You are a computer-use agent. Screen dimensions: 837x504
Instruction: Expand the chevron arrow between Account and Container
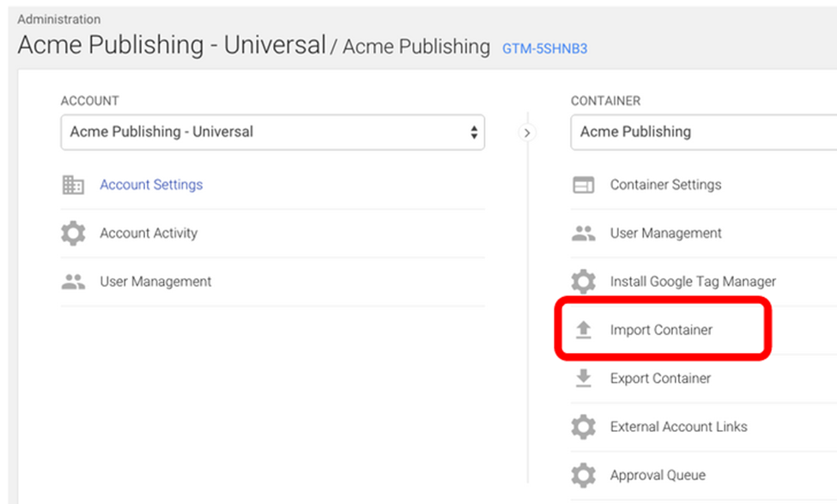527,132
